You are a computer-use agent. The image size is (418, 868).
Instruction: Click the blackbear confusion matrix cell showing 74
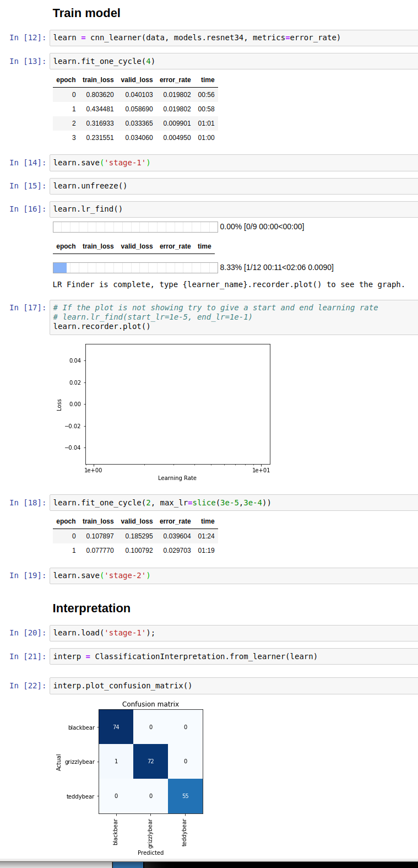(x=116, y=727)
